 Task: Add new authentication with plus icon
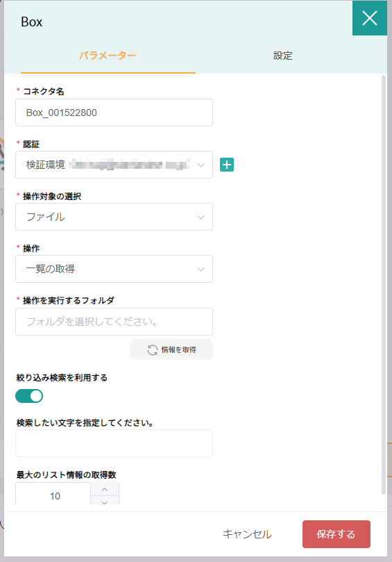pyautogui.click(x=227, y=165)
